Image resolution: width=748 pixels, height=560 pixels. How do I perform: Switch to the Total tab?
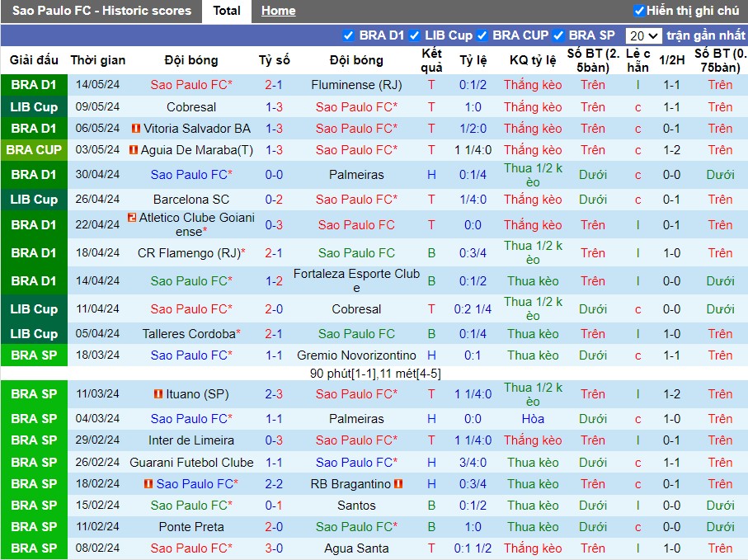tap(227, 11)
